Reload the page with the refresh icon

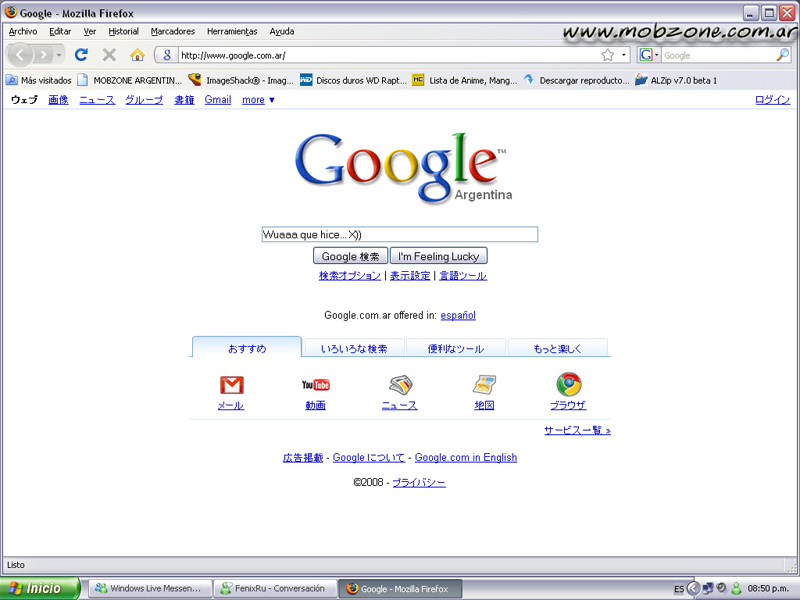80,55
